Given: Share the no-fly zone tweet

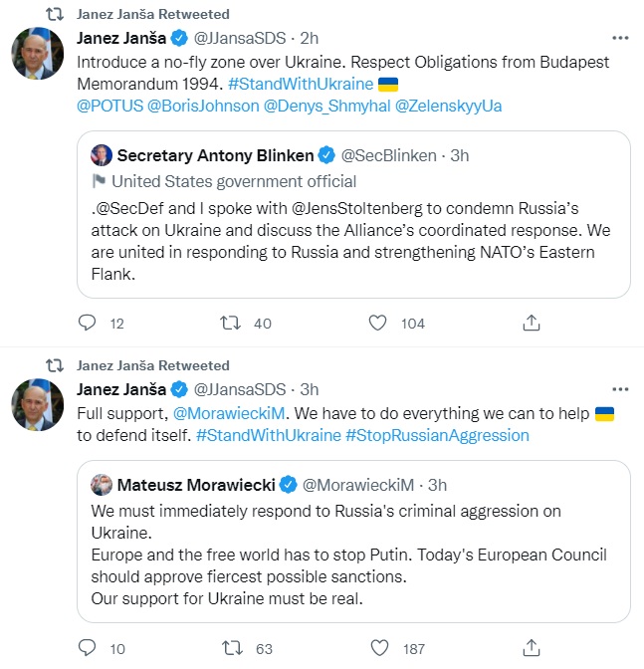Looking at the screenshot, I should [x=532, y=323].
